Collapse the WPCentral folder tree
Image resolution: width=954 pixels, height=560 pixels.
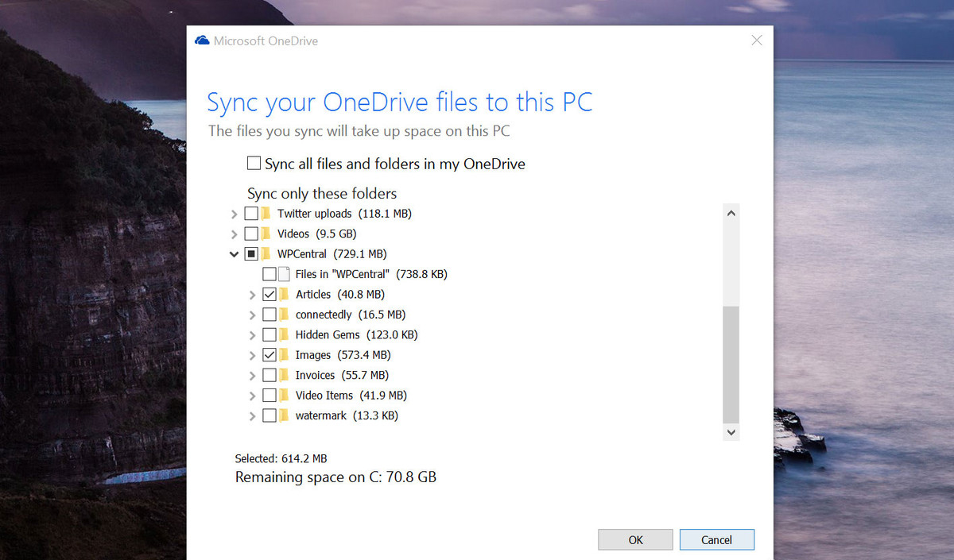pos(233,253)
